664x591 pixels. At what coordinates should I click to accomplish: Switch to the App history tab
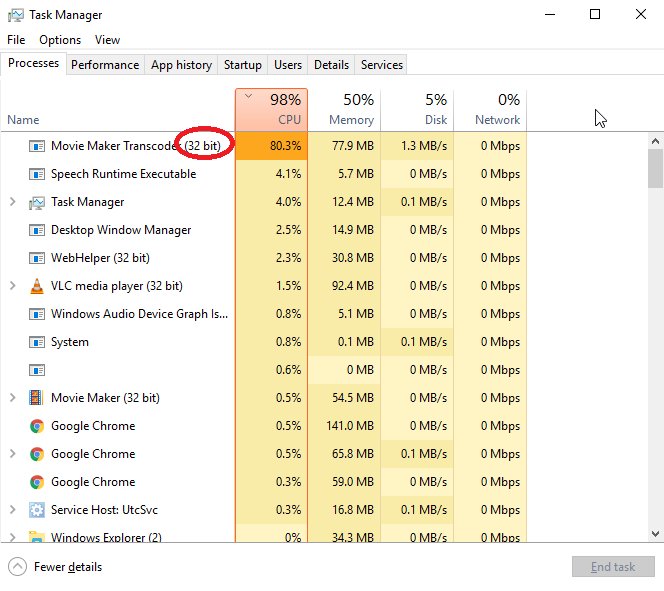point(181,65)
